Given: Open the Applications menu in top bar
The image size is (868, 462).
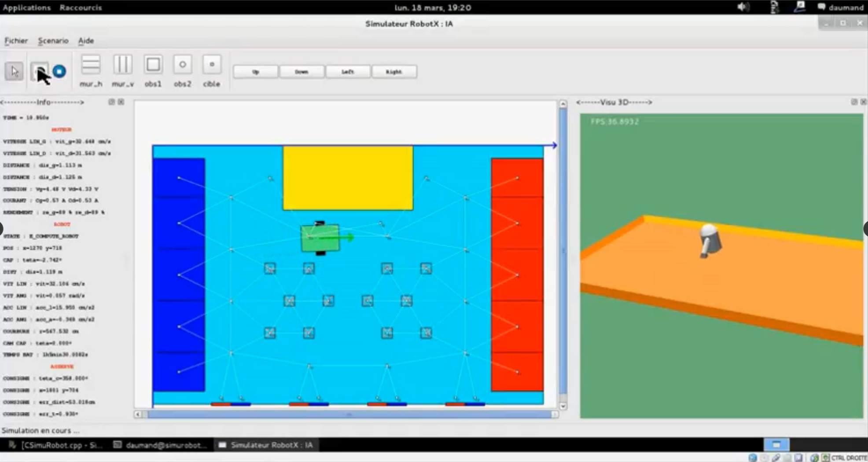Looking at the screenshot, I should click(26, 7).
